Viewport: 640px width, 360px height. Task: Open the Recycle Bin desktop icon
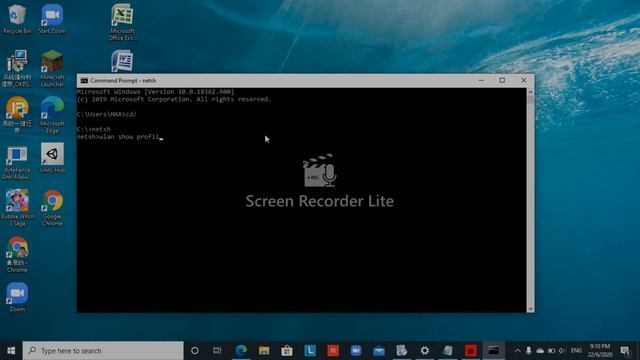click(x=17, y=19)
